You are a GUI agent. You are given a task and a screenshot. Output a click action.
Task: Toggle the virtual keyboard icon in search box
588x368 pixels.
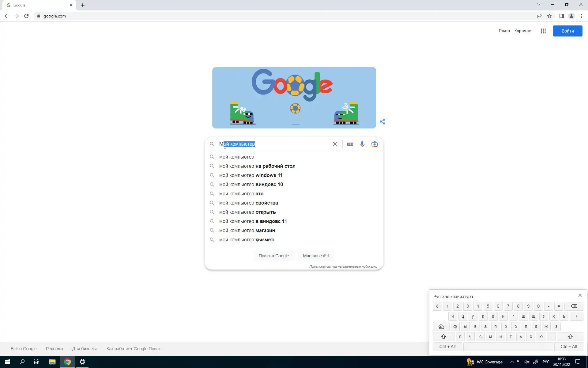click(x=350, y=144)
